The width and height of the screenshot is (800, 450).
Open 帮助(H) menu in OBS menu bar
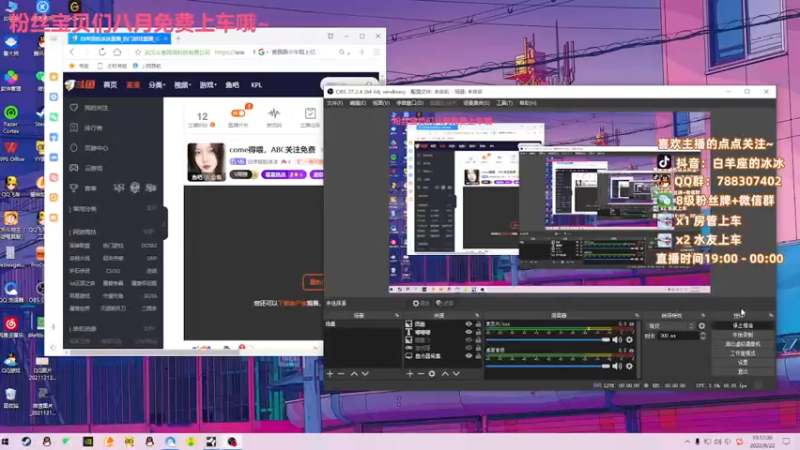528,103
